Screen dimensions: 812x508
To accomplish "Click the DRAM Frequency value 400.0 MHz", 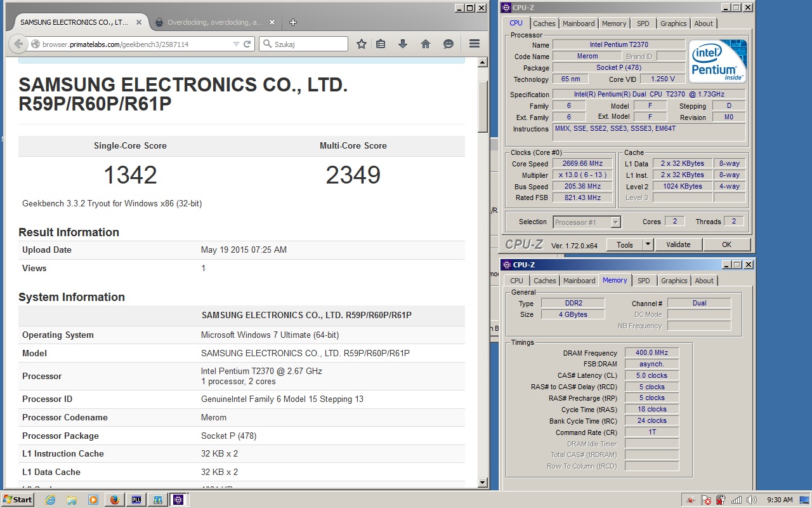I will click(652, 352).
